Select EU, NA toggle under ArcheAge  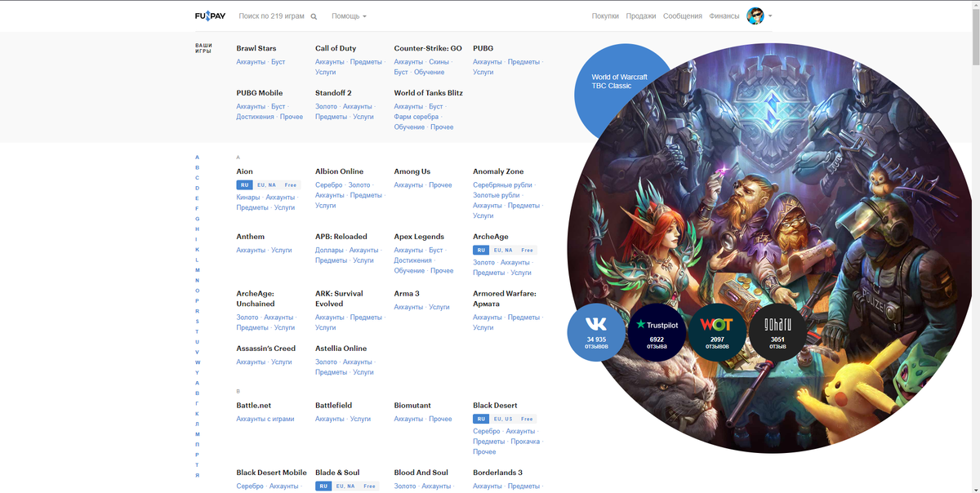coord(503,251)
